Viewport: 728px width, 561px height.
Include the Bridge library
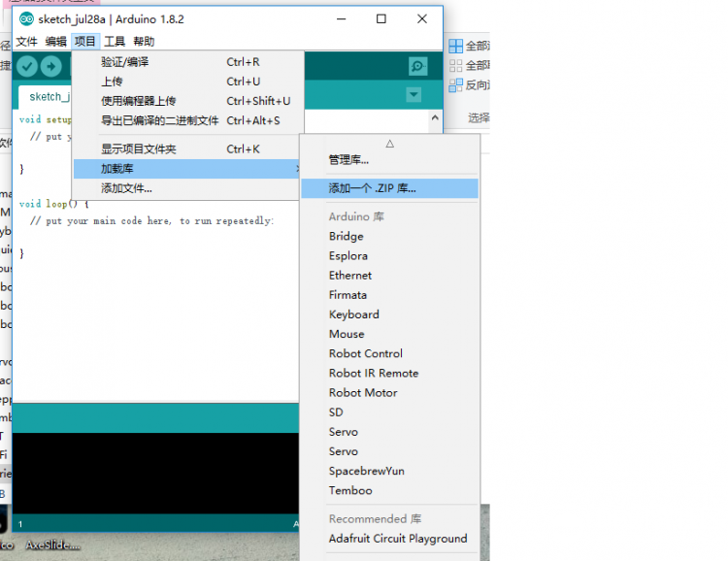tap(389, 236)
